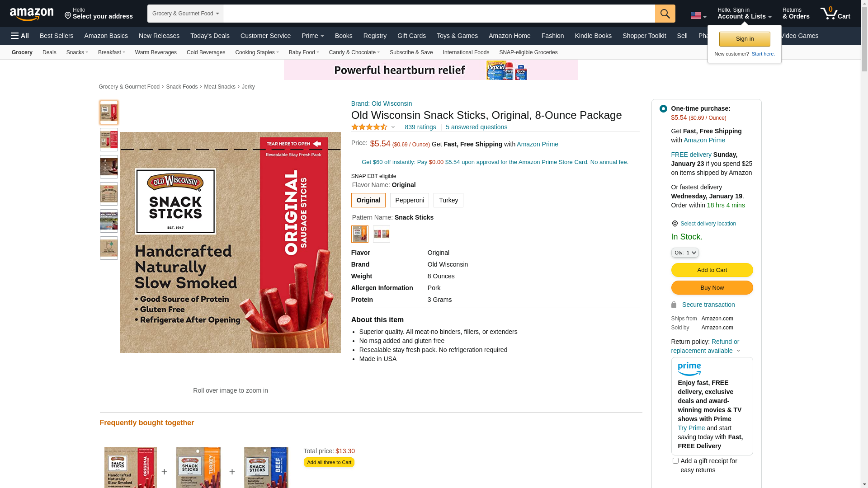Click the star rating icons

pos(369,127)
